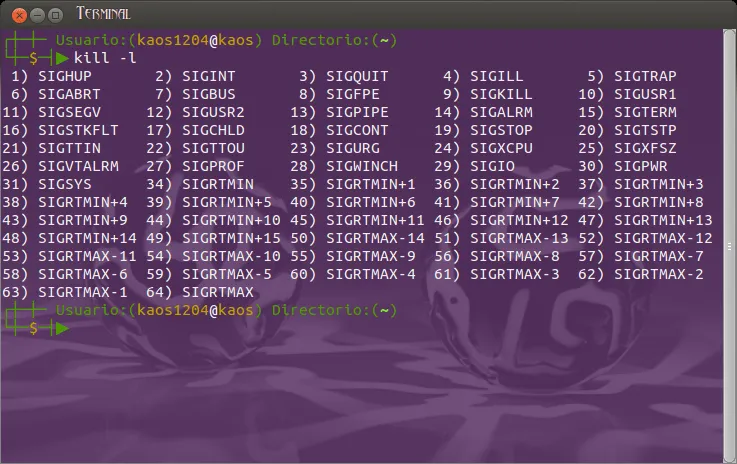The width and height of the screenshot is (737, 464).
Task: Click the SIGFPE signal name
Action: click(x=353, y=94)
